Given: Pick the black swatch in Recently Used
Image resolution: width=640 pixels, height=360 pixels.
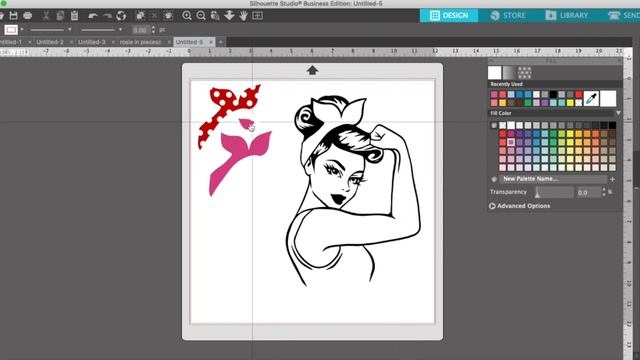Looking at the screenshot, I should pos(553,94).
